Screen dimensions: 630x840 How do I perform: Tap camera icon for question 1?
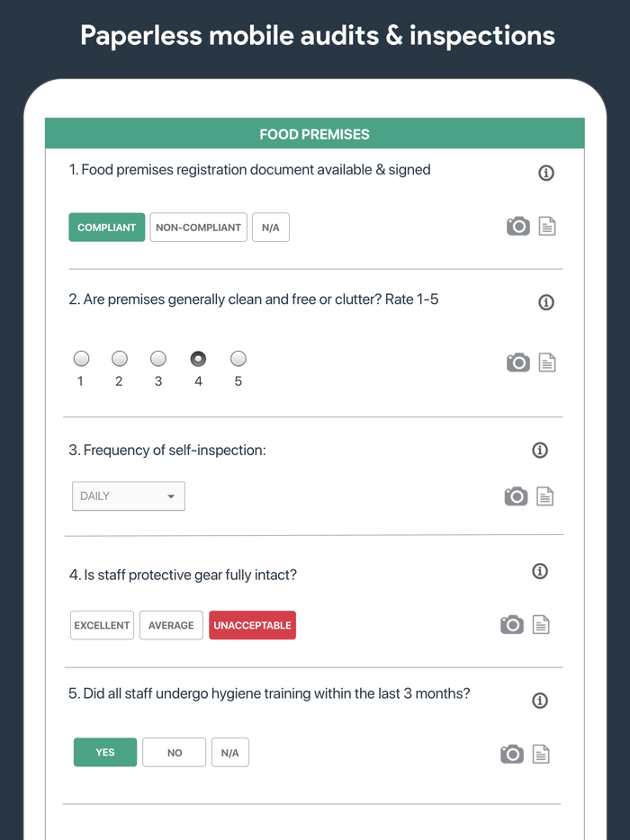[x=517, y=227]
